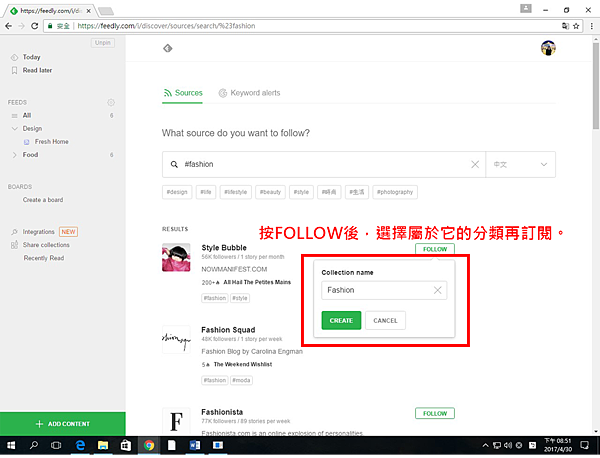The height and width of the screenshot is (458, 600).
Task: Close the feedly browser tab
Action: [88, 11]
